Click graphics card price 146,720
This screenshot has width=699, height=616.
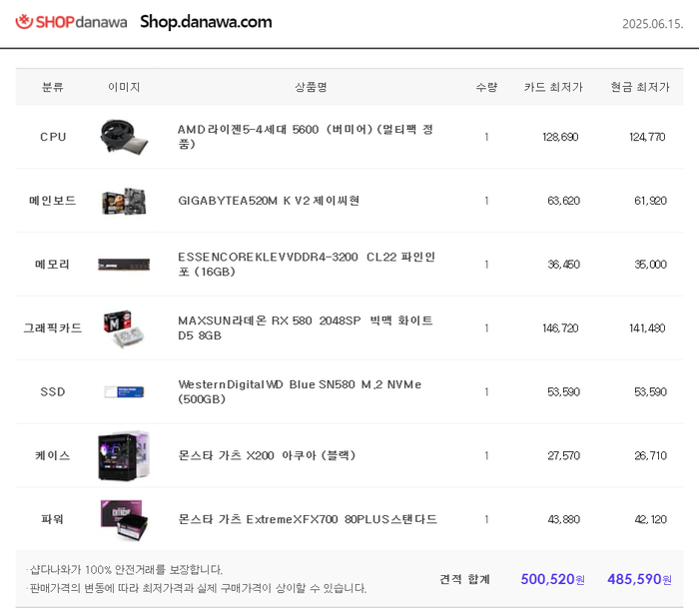560,328
